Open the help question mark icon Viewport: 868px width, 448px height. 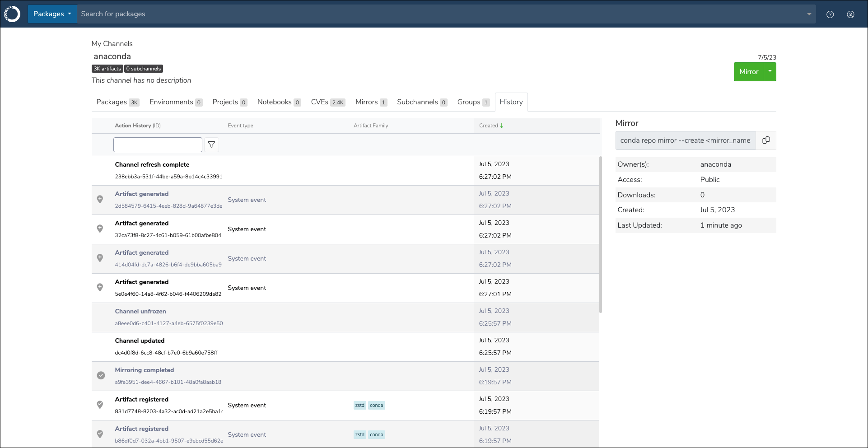[830, 14]
